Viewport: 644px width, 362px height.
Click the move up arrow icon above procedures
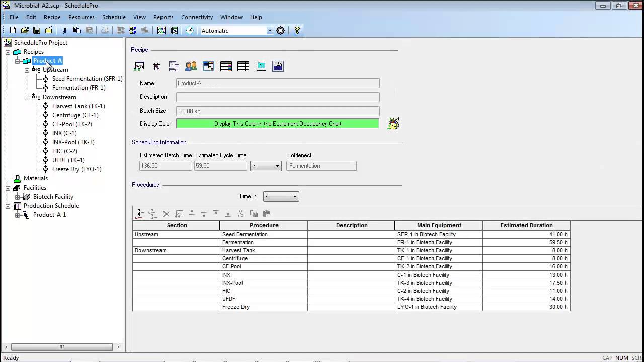point(192,214)
